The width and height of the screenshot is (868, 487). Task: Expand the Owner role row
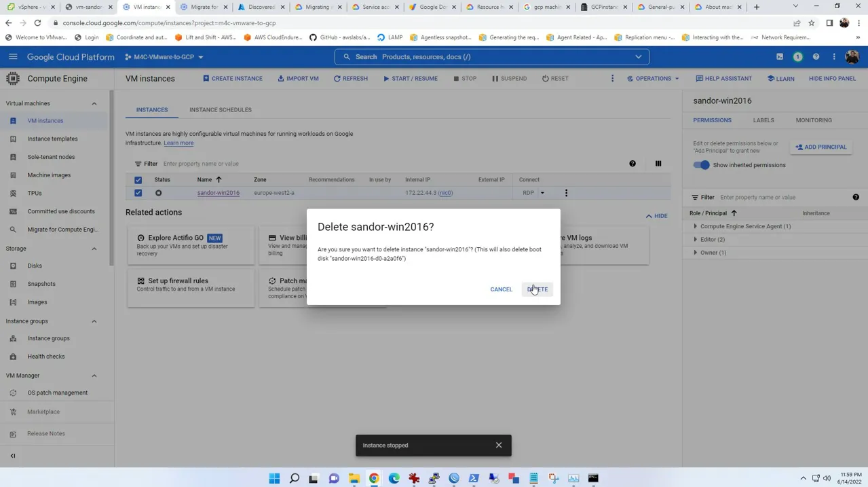pyautogui.click(x=695, y=253)
